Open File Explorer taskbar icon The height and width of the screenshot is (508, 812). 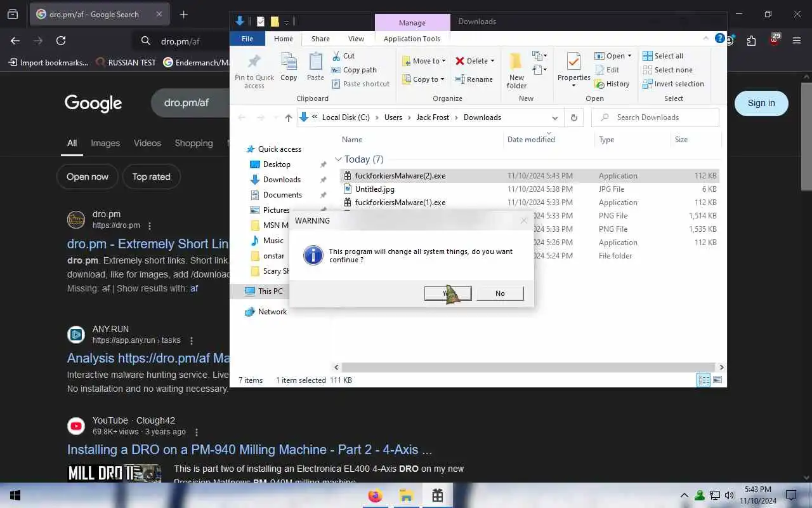coord(406,496)
